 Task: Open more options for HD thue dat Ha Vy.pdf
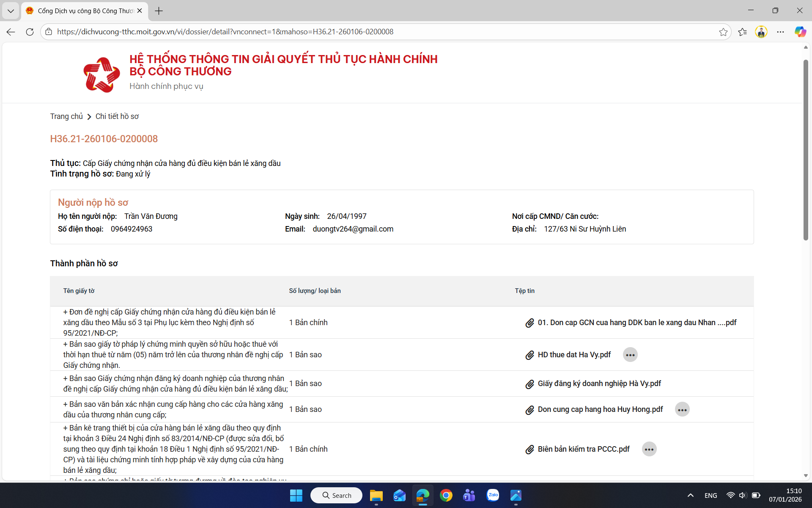(630, 355)
